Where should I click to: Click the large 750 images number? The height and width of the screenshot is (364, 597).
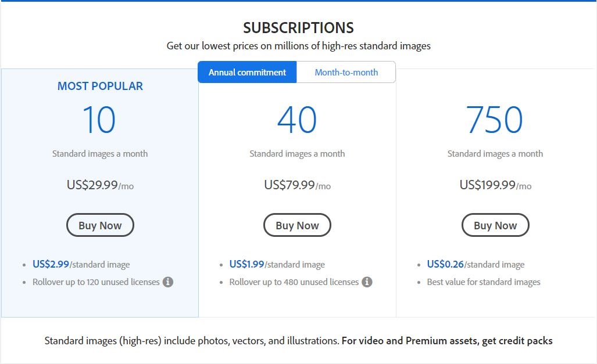[x=495, y=120]
